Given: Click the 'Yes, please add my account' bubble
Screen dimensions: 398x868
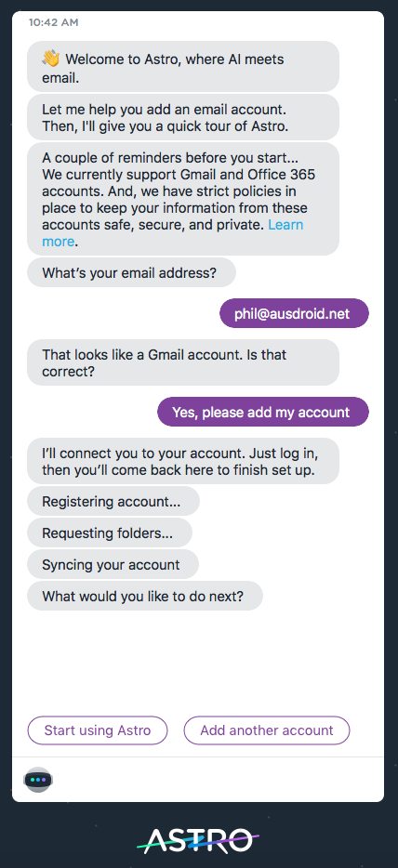Looking at the screenshot, I should tap(263, 412).
